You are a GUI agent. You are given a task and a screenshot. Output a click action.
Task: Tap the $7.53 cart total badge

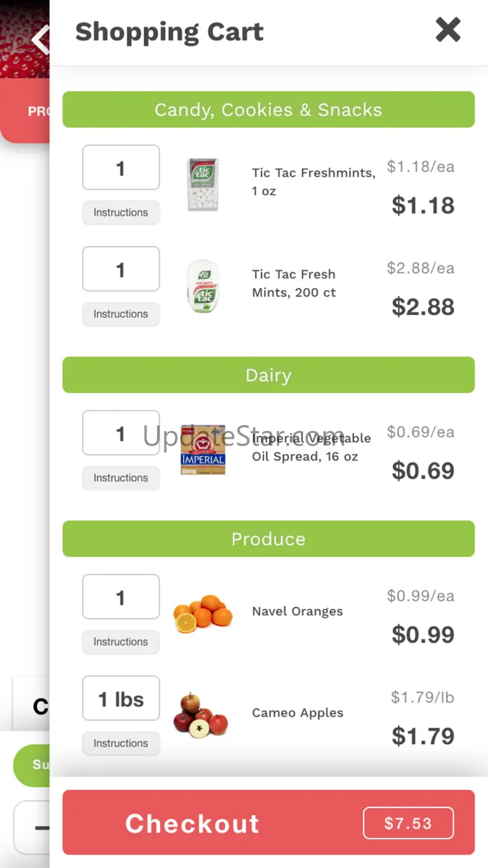408,823
